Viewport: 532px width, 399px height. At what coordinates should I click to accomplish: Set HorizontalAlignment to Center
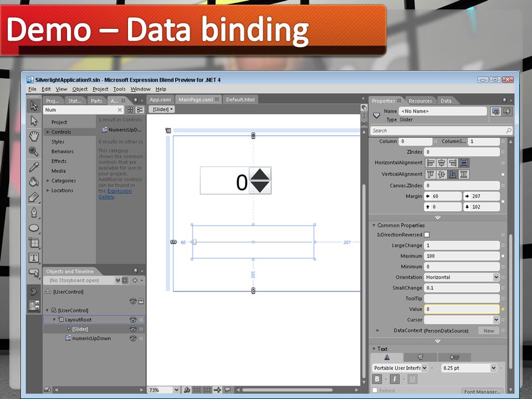(x=442, y=163)
